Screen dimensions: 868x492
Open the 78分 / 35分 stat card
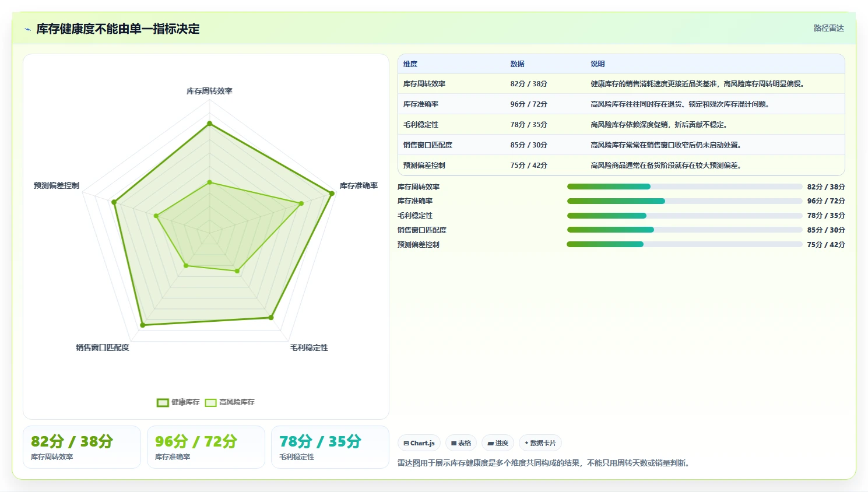point(330,447)
